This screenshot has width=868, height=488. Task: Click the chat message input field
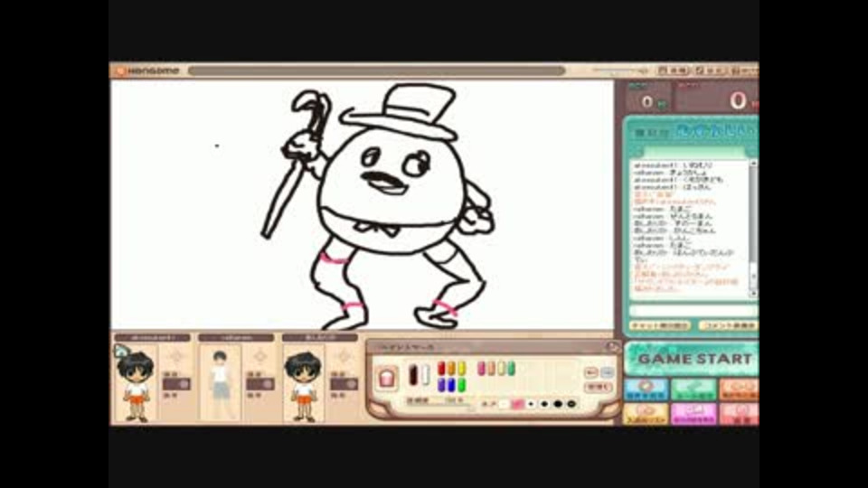click(693, 312)
